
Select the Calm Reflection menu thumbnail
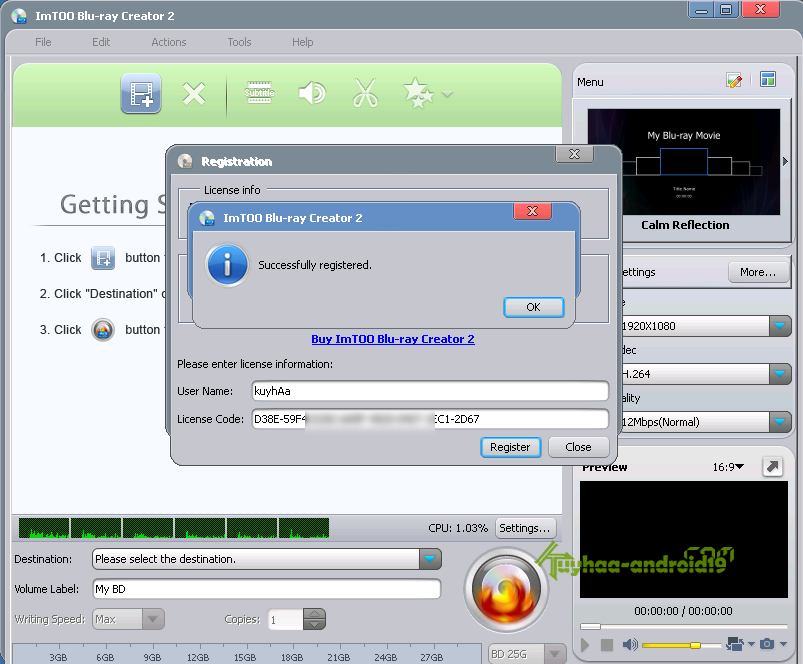[684, 161]
